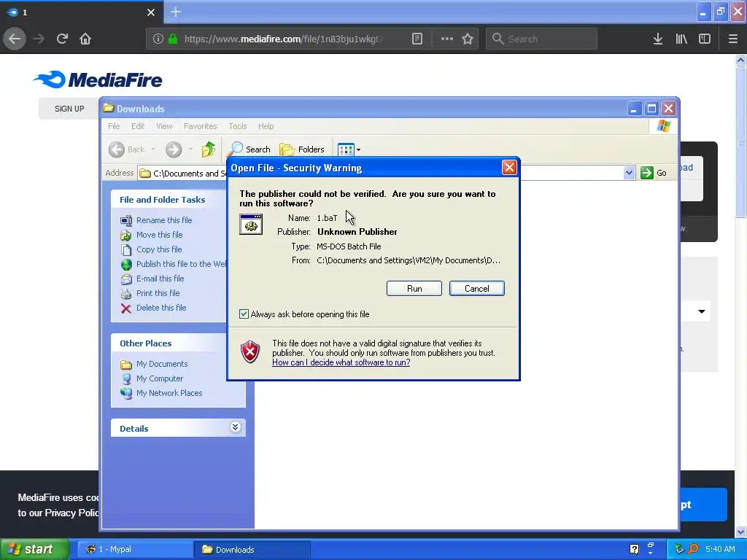Expand the Details panel chevron
The image size is (747, 560).
point(235,427)
